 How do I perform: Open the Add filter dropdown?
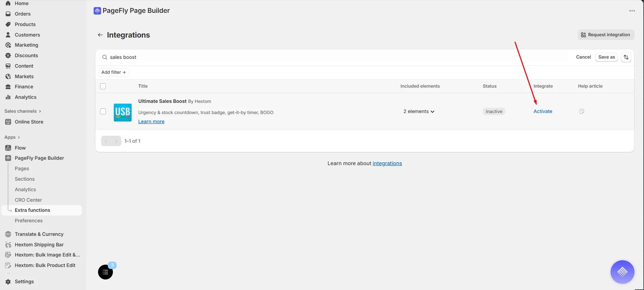[x=114, y=72]
